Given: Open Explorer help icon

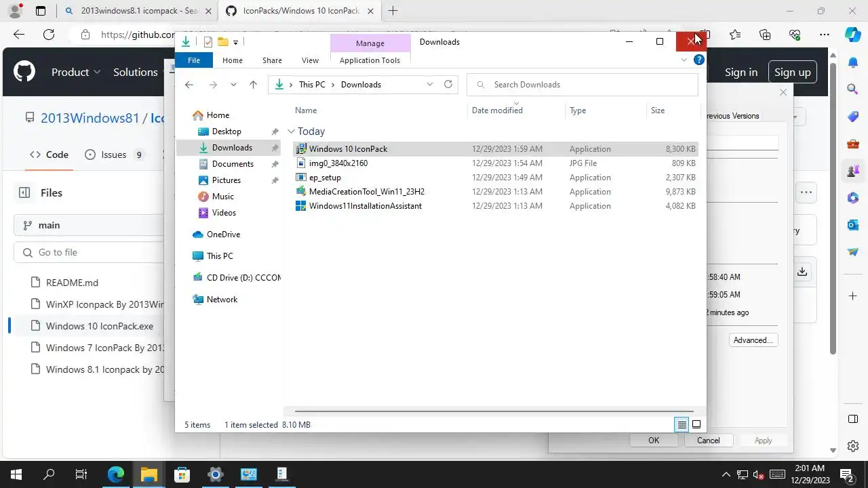Looking at the screenshot, I should [699, 60].
